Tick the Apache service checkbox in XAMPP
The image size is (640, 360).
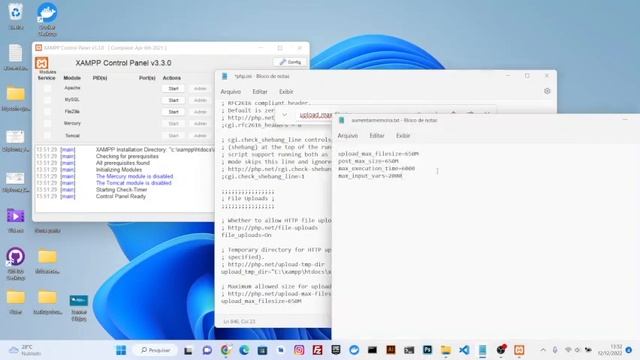point(47,88)
